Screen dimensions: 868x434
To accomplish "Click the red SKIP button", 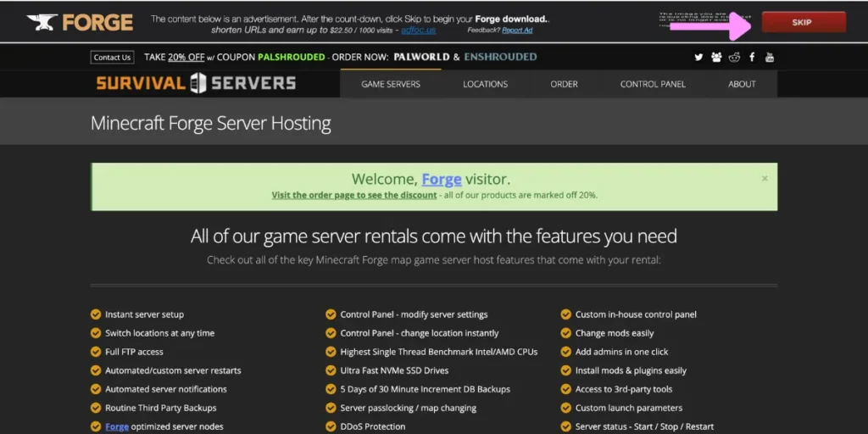I will click(804, 22).
